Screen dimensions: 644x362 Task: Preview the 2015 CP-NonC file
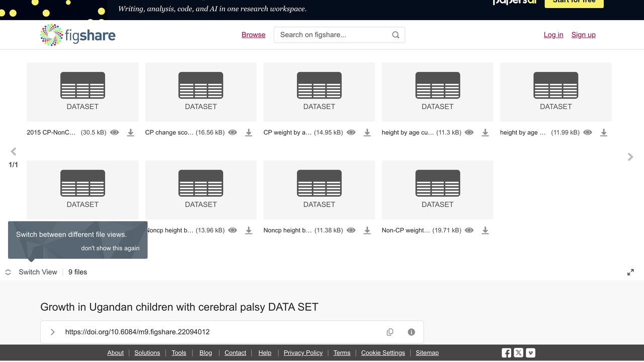pos(115,133)
